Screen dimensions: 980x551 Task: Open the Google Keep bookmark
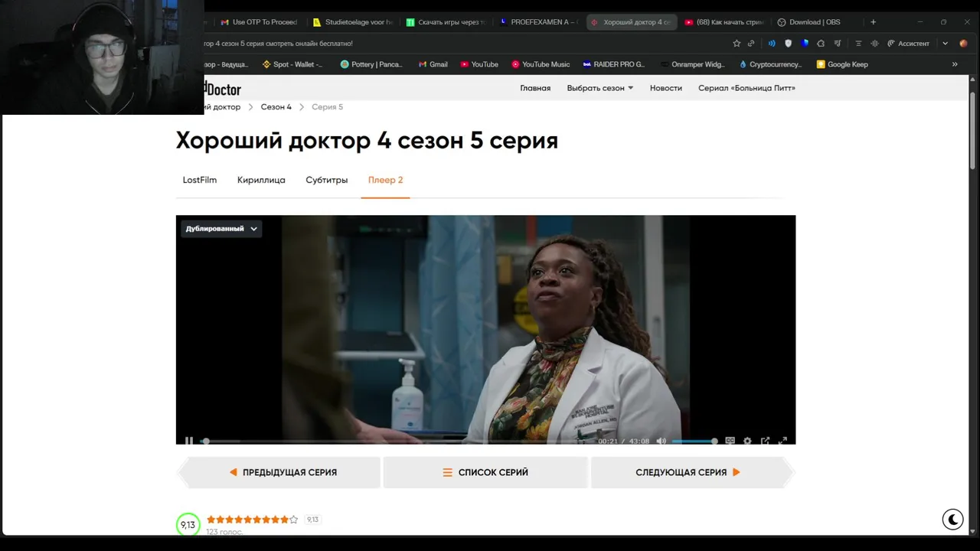[x=842, y=64]
